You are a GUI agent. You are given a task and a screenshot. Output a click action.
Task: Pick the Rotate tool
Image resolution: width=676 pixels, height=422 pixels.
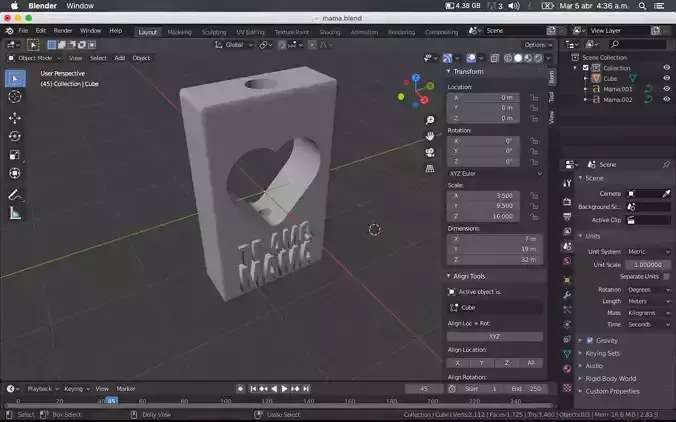tap(15, 136)
